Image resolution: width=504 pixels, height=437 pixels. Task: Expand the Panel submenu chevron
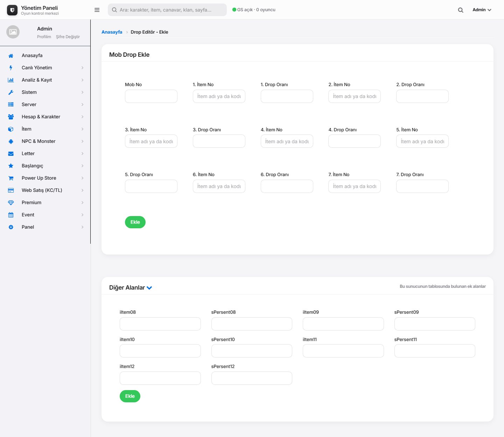[x=83, y=227]
